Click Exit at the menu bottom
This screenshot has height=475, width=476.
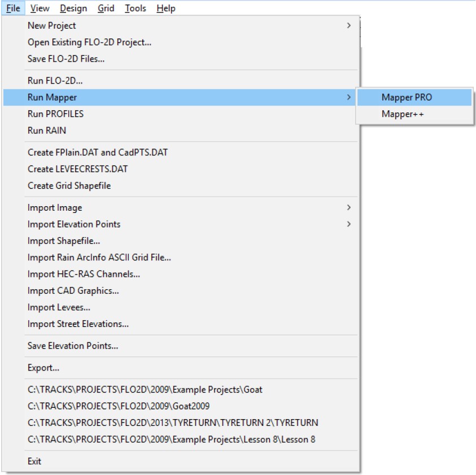click(34, 461)
